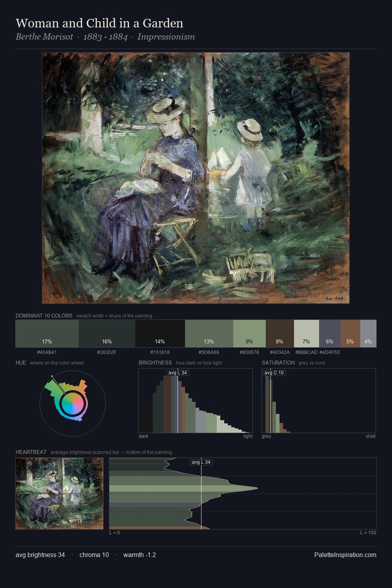The width and height of the screenshot is (392, 588).
Task: Click the 'warmth -1.2' footer stat
Action: coord(140,555)
